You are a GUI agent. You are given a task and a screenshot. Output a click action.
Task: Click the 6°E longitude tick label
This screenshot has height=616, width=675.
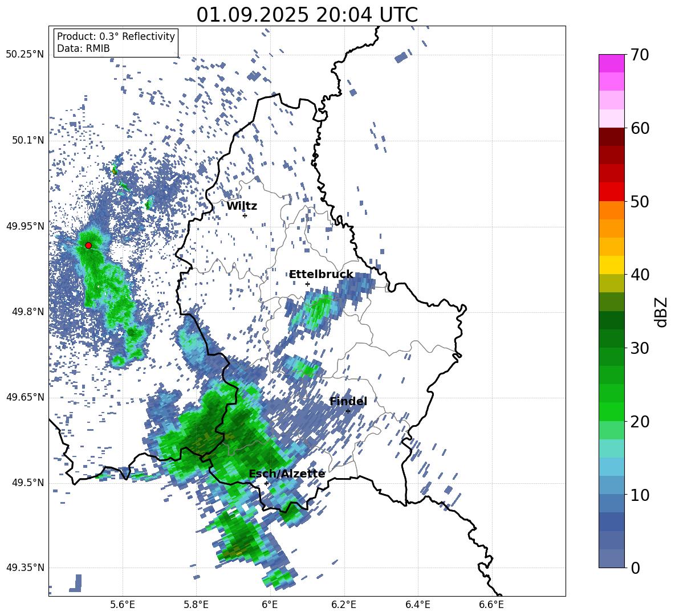270,605
